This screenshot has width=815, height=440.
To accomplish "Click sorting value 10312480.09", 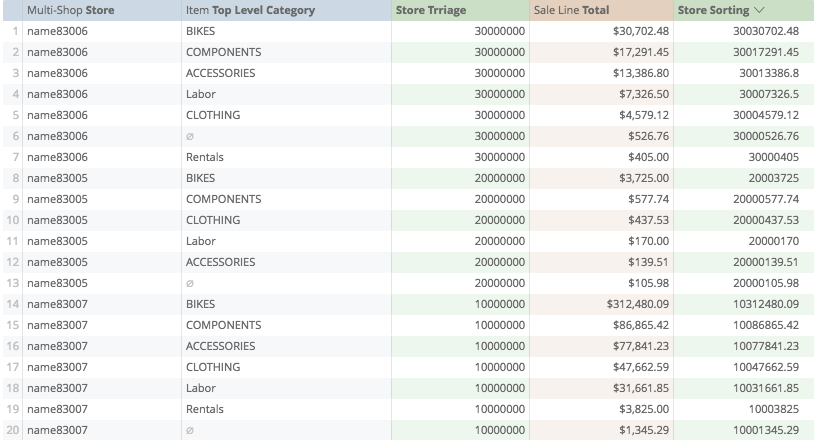I will click(x=766, y=304).
